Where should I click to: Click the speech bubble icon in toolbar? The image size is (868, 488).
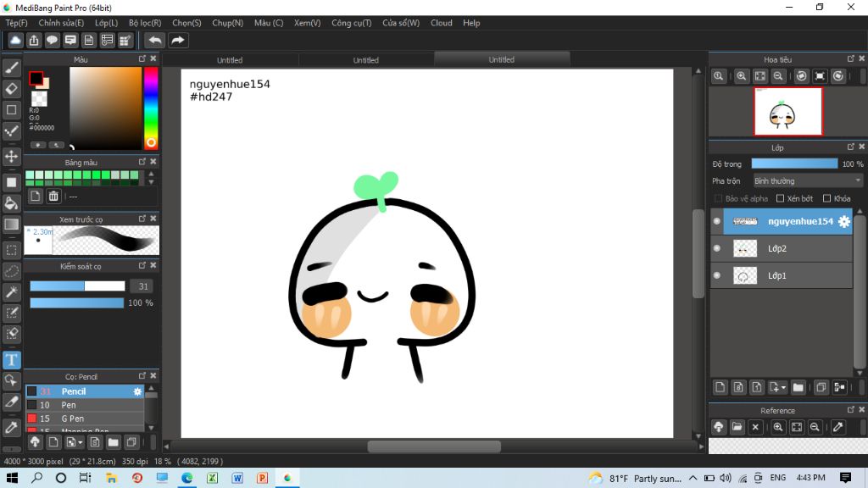point(52,41)
